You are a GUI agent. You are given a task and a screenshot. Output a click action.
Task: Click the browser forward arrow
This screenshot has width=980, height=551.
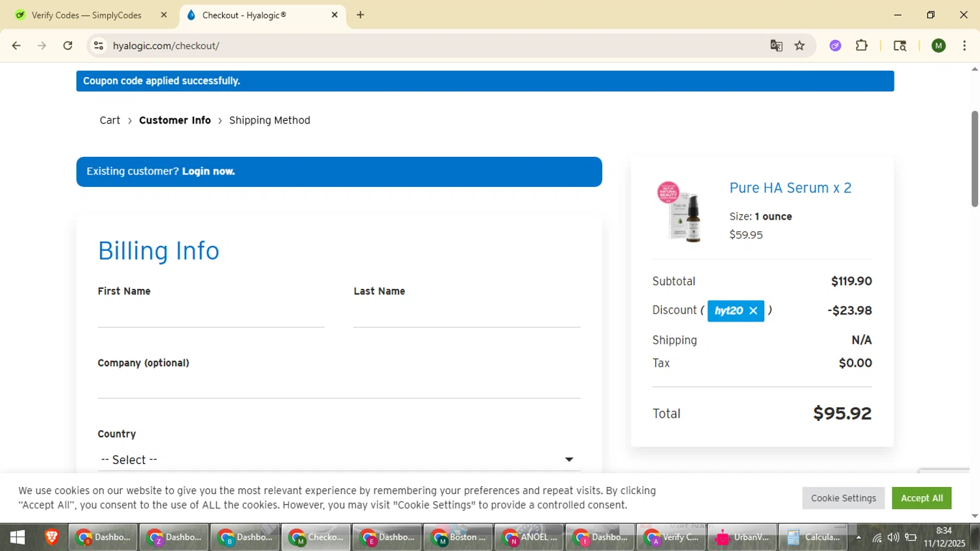pos(42,46)
